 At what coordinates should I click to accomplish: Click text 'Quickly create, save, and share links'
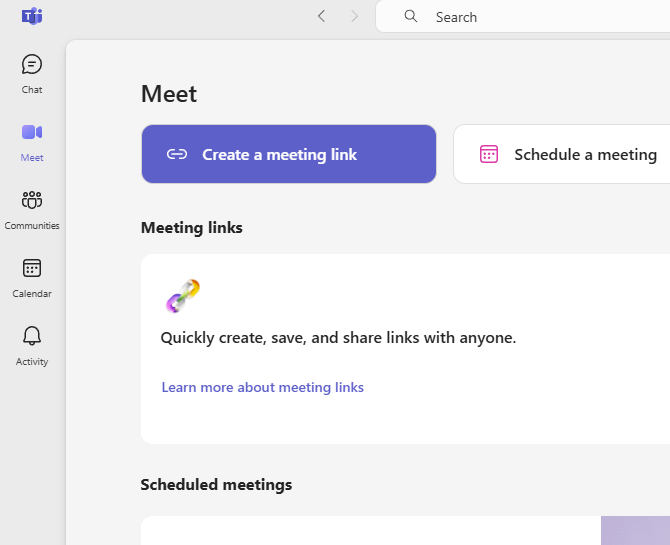click(x=290, y=338)
